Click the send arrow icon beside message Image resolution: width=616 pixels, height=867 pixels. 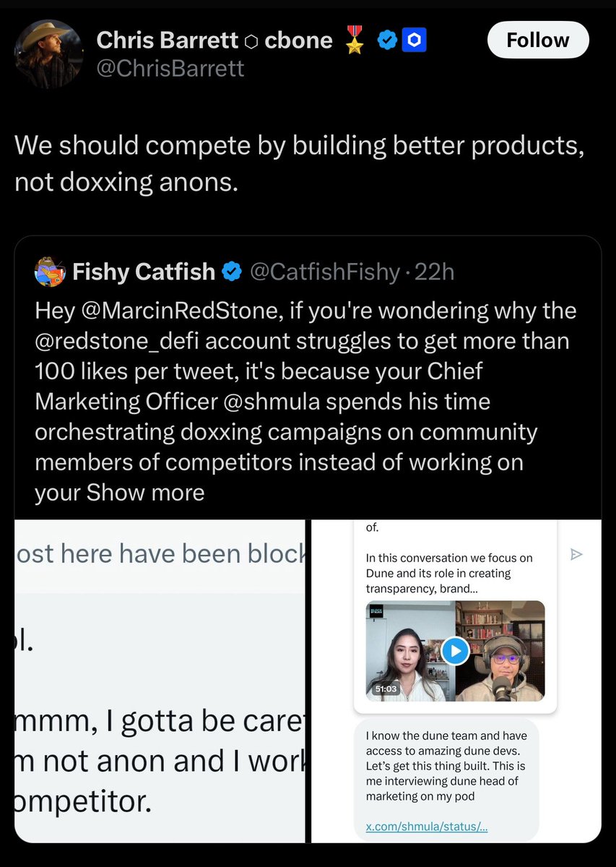click(576, 555)
